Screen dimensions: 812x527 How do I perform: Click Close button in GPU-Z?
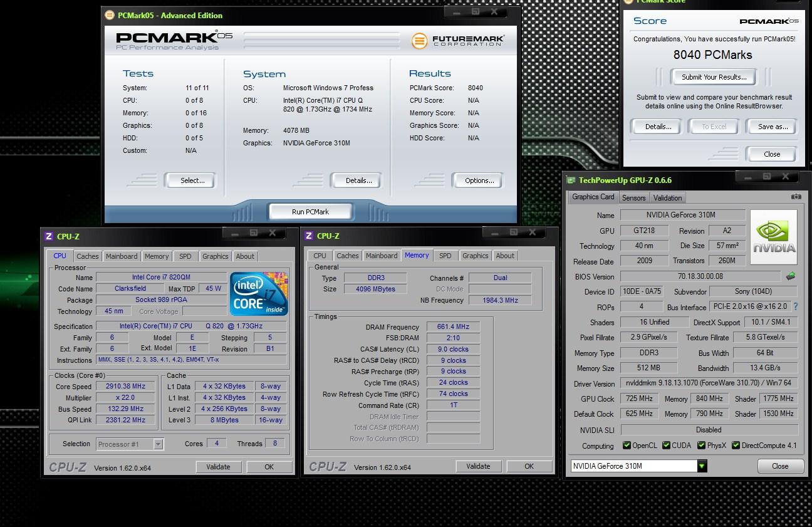[780, 466]
